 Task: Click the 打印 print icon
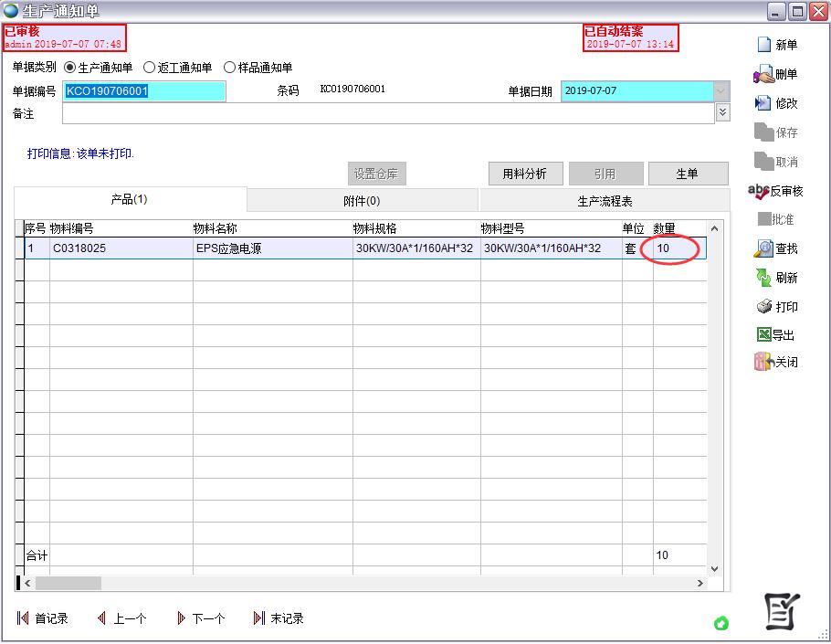pyautogui.click(x=764, y=307)
